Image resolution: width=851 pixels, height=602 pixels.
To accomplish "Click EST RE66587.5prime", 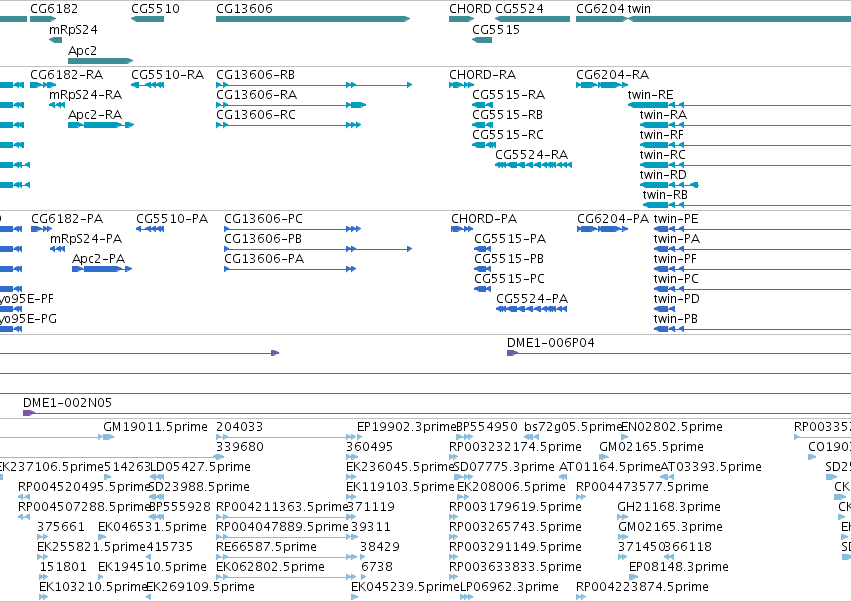I will coord(266,547).
